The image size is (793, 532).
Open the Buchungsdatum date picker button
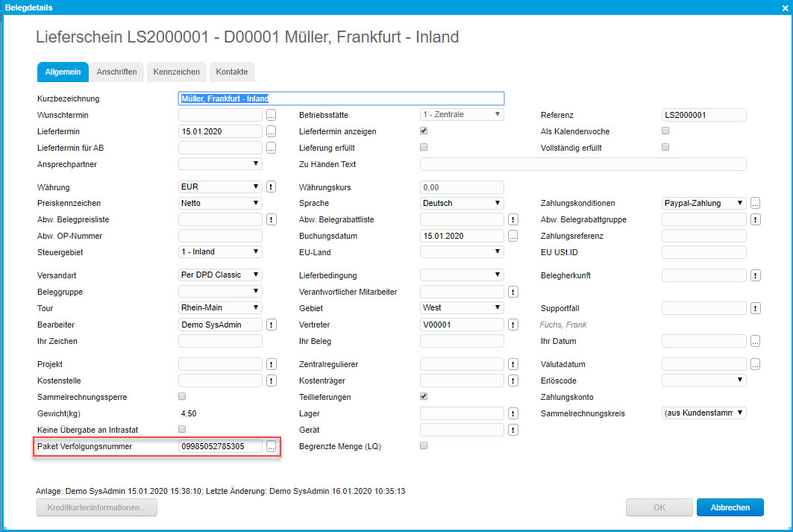pyautogui.click(x=513, y=236)
